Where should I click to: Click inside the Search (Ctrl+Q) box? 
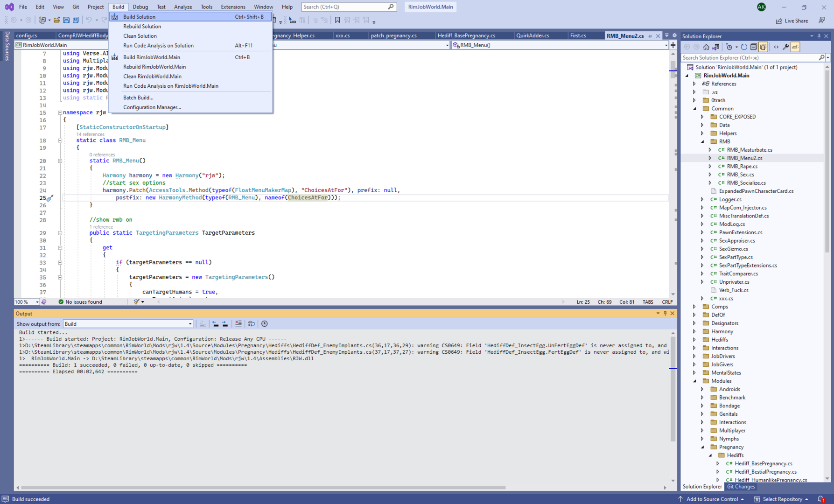(349, 7)
